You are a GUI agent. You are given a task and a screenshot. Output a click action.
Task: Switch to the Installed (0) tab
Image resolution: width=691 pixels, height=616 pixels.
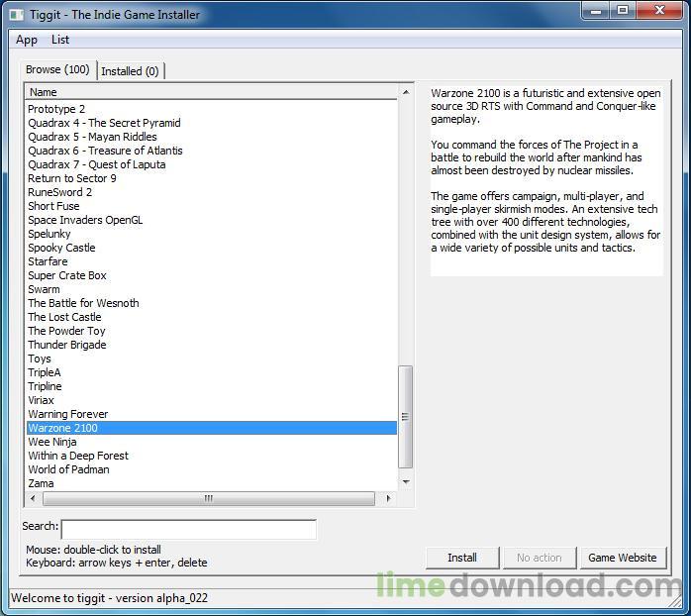(x=130, y=71)
